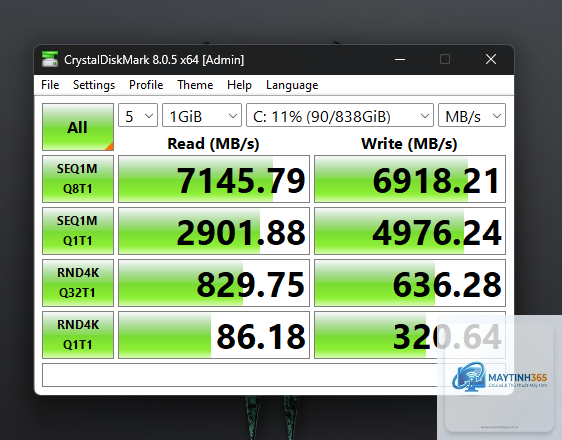Open the File menu
Image resolution: width=562 pixels, height=440 pixels.
[50, 85]
